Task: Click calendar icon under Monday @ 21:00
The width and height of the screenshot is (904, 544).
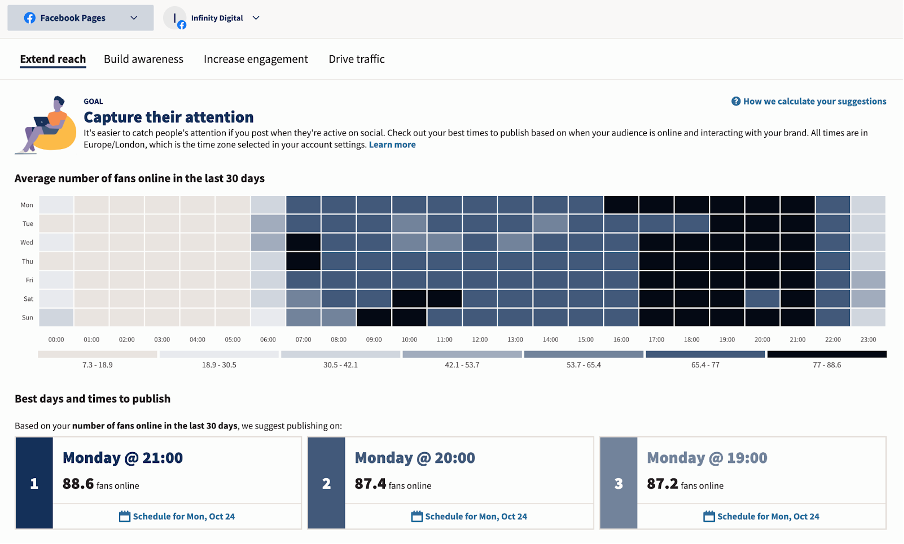Action: (x=125, y=516)
